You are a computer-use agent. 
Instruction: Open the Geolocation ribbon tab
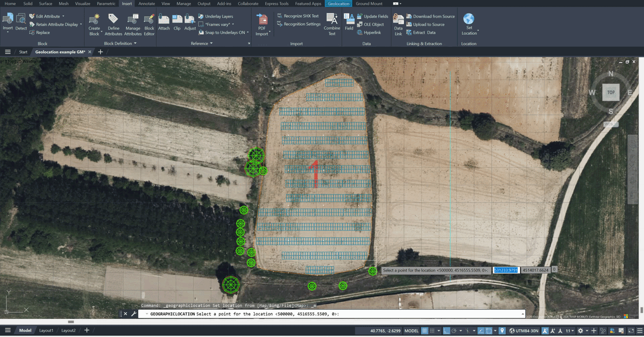point(339,4)
